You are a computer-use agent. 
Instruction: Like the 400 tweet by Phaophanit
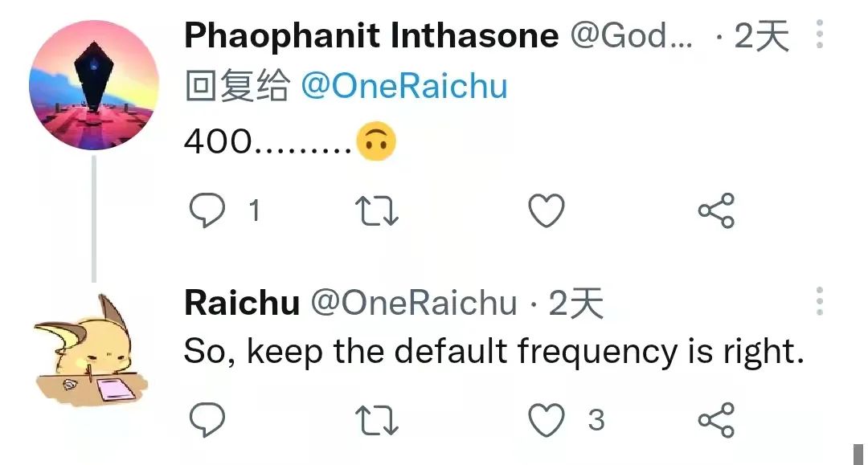click(547, 210)
